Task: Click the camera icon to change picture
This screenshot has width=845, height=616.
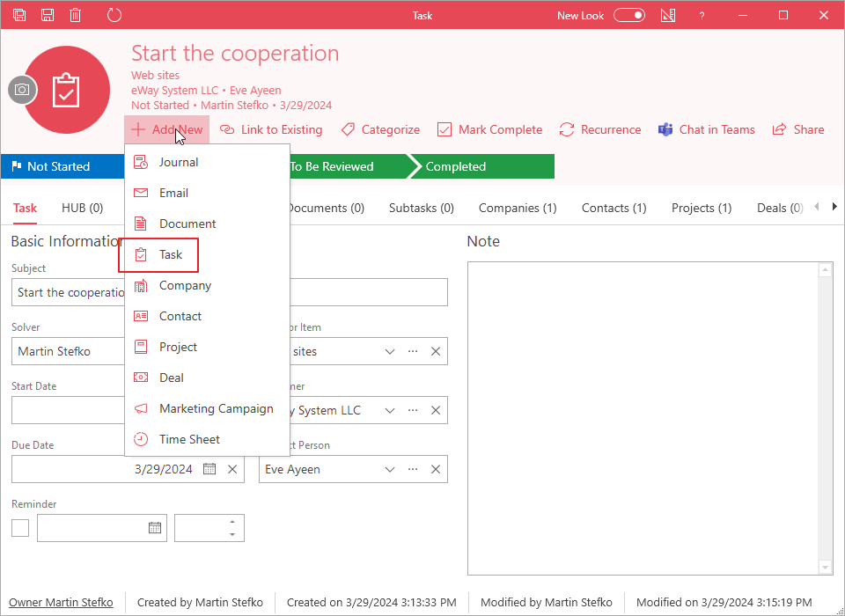Action: (22, 90)
